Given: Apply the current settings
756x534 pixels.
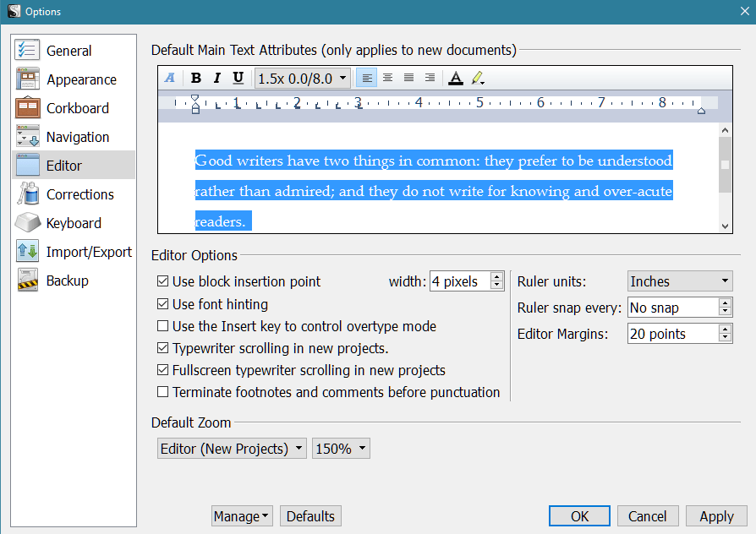Looking at the screenshot, I should 715,515.
